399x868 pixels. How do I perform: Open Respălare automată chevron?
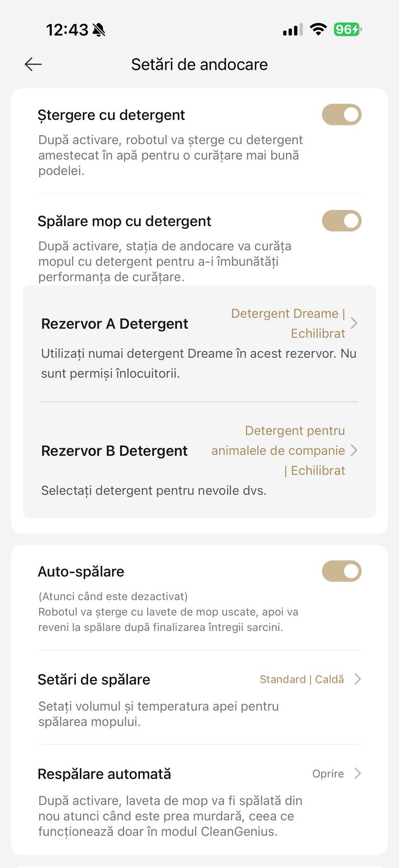(358, 773)
